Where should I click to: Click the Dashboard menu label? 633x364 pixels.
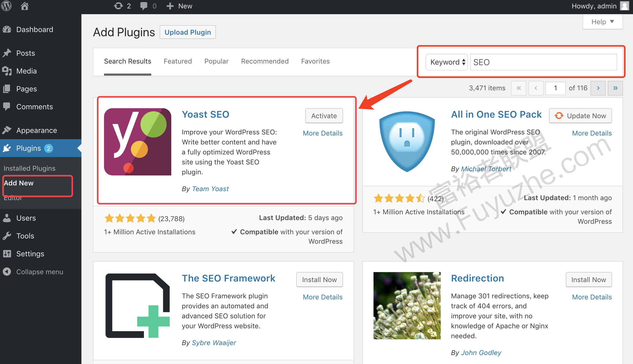click(35, 29)
